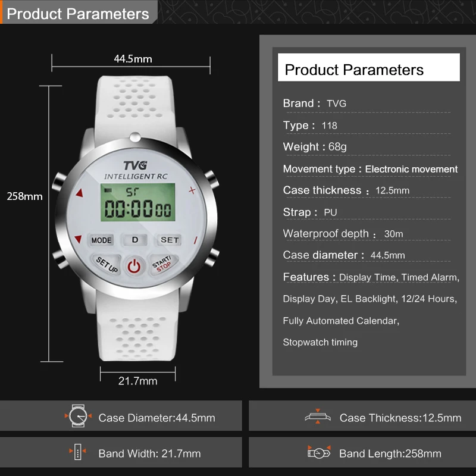Click the green LCD display showing 00:00
This screenshot has width=476, height=476.
(x=138, y=202)
